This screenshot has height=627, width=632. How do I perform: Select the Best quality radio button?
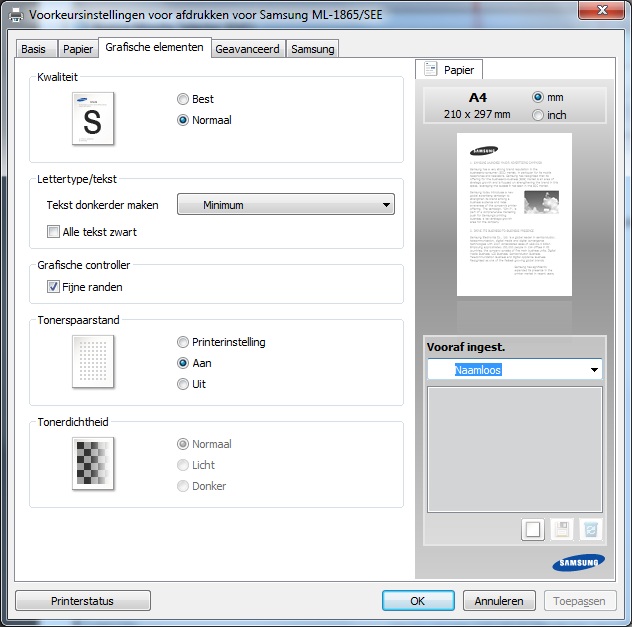[x=182, y=99]
